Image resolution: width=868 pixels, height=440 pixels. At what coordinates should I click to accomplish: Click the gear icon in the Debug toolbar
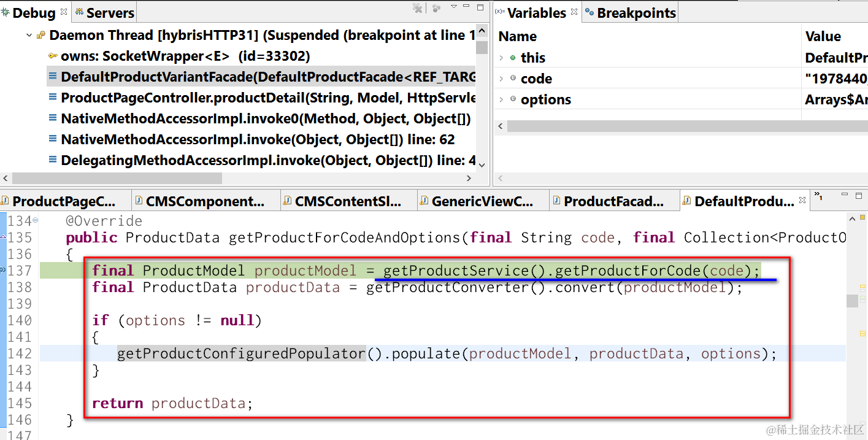[436, 8]
